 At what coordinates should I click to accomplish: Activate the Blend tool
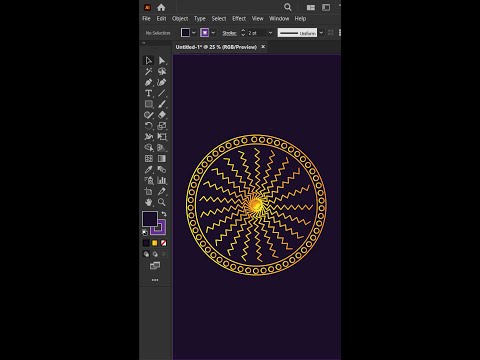162,169
